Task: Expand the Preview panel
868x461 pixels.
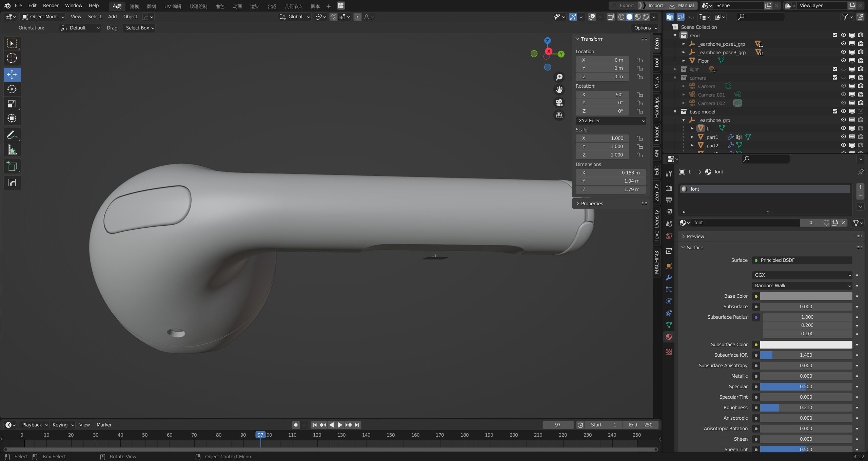Action: (x=695, y=236)
